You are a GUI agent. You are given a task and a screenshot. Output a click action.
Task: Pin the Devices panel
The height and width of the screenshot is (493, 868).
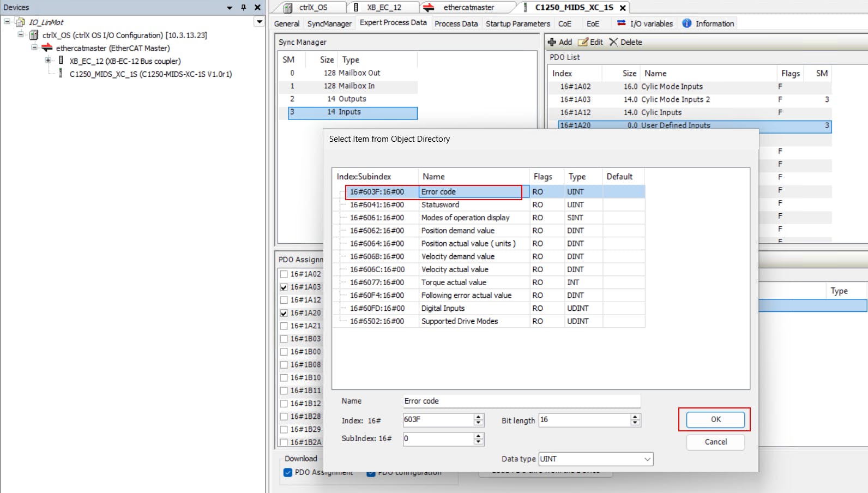pyautogui.click(x=243, y=8)
